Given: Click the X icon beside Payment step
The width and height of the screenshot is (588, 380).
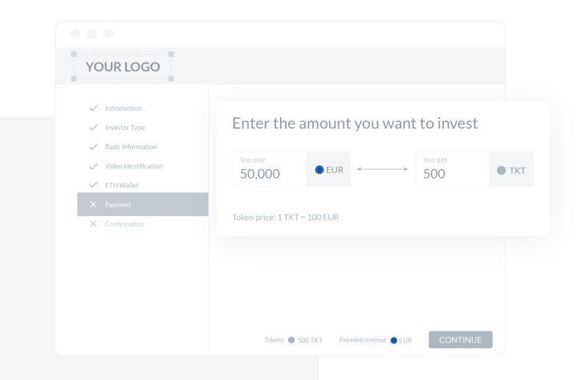Looking at the screenshot, I should tap(93, 204).
